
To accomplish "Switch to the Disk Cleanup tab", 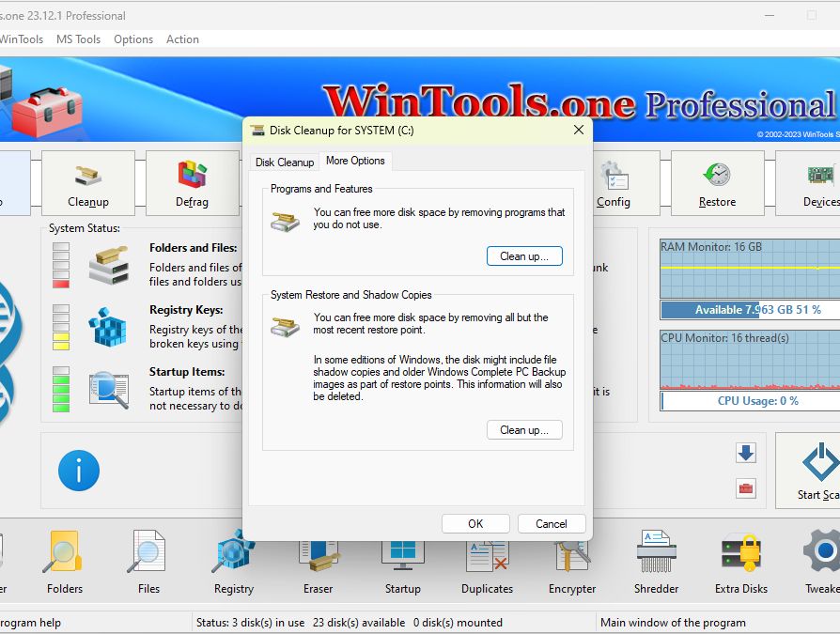I will tap(285, 162).
